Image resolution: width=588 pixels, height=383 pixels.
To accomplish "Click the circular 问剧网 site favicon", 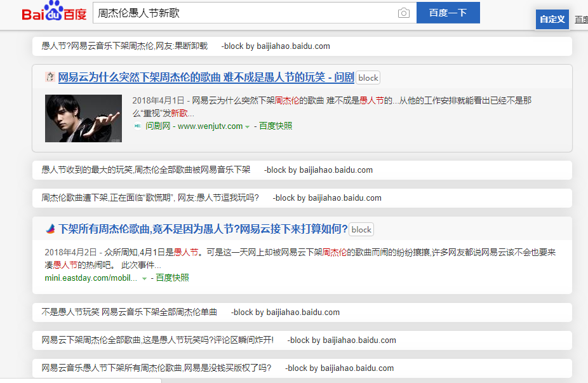I will click(x=135, y=126).
